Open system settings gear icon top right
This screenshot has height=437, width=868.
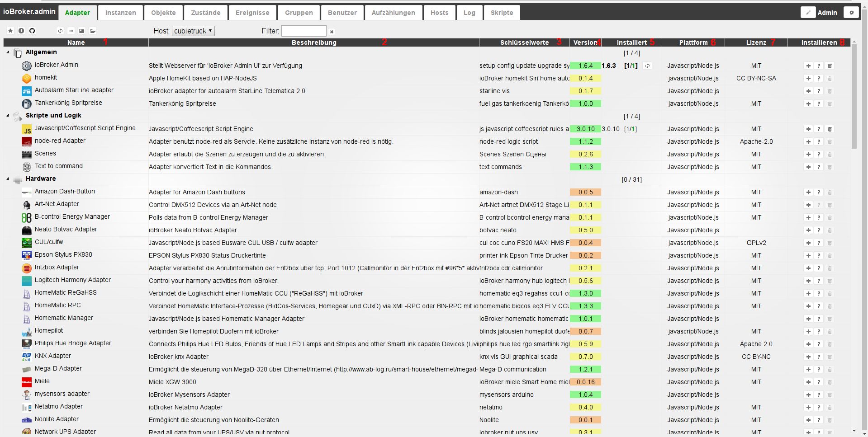point(851,13)
